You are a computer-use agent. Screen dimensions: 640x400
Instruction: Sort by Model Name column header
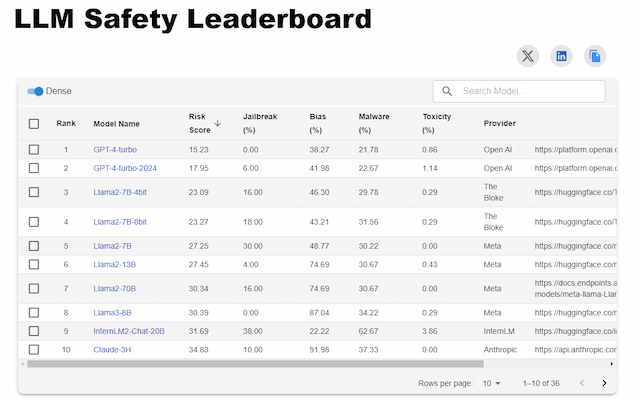click(x=116, y=124)
